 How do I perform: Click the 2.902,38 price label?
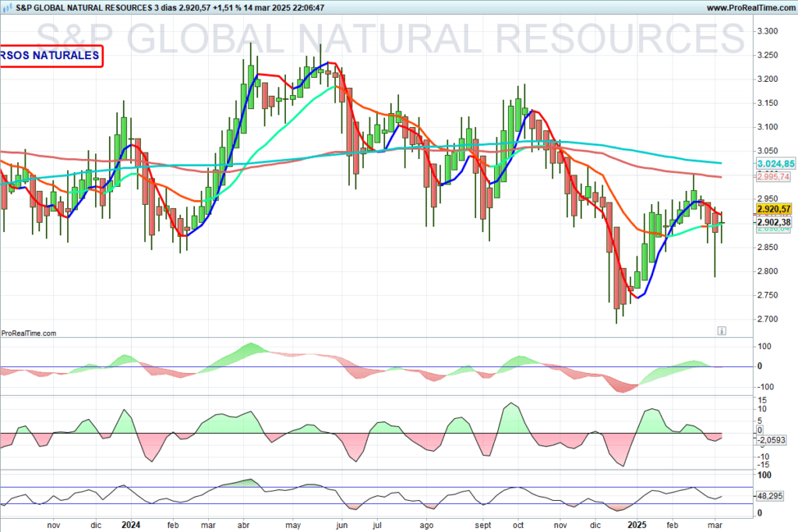[774, 222]
